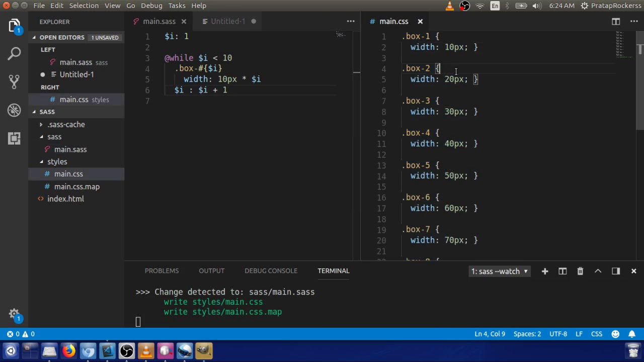Switch to the Output panel tab

(211, 270)
